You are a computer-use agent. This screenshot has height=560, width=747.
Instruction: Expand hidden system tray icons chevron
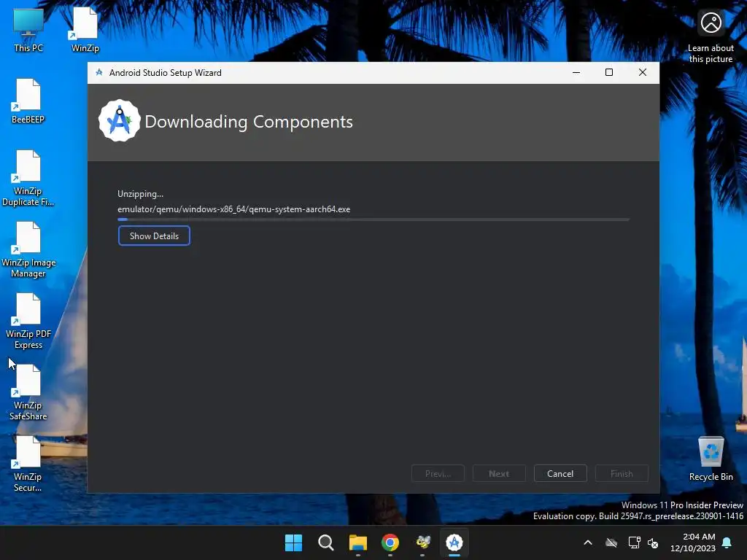tap(588, 542)
